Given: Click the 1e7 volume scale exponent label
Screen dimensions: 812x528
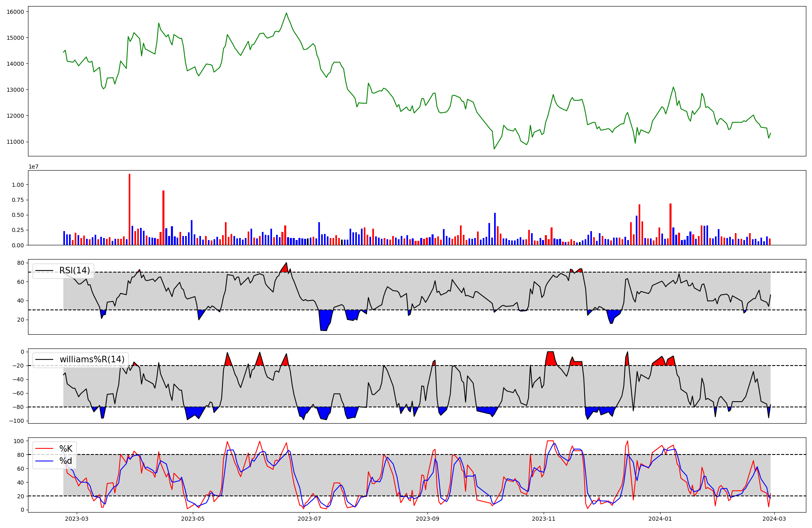Looking at the screenshot, I should point(33,167).
